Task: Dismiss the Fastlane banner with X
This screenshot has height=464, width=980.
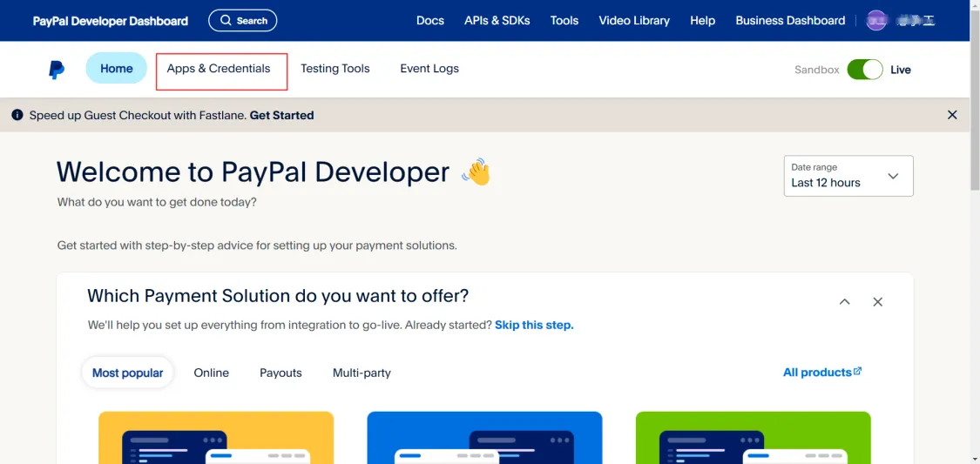Action: (952, 115)
